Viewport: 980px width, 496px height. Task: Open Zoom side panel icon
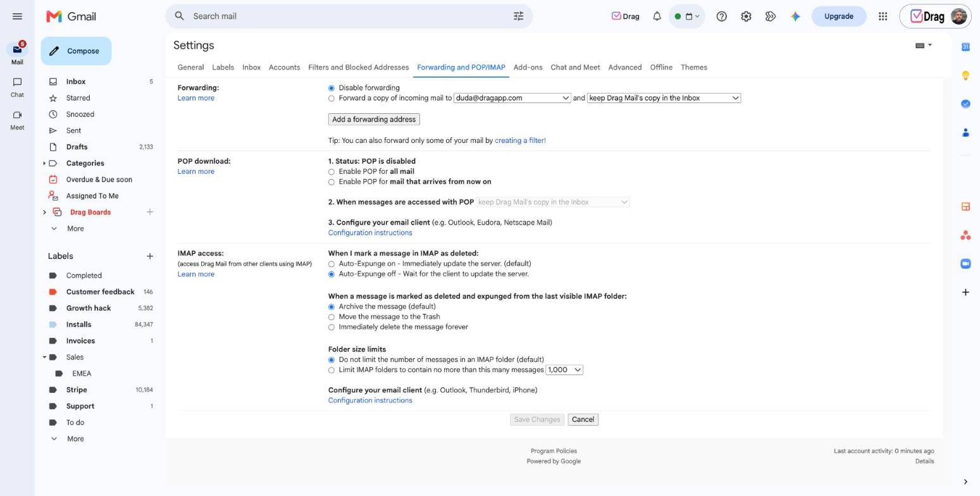pos(965,264)
